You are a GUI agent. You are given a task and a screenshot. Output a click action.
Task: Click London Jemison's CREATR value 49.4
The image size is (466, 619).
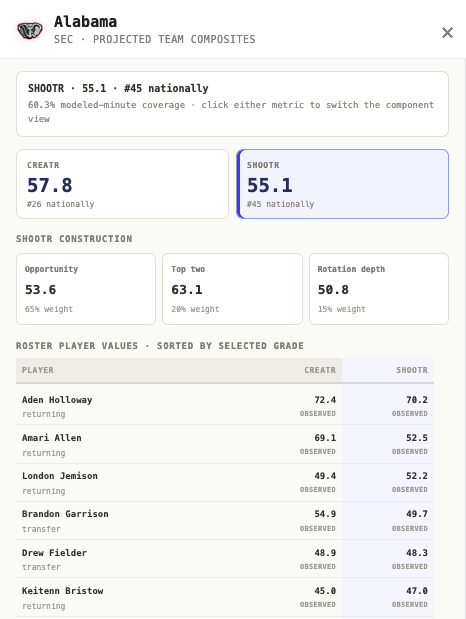[325, 476]
